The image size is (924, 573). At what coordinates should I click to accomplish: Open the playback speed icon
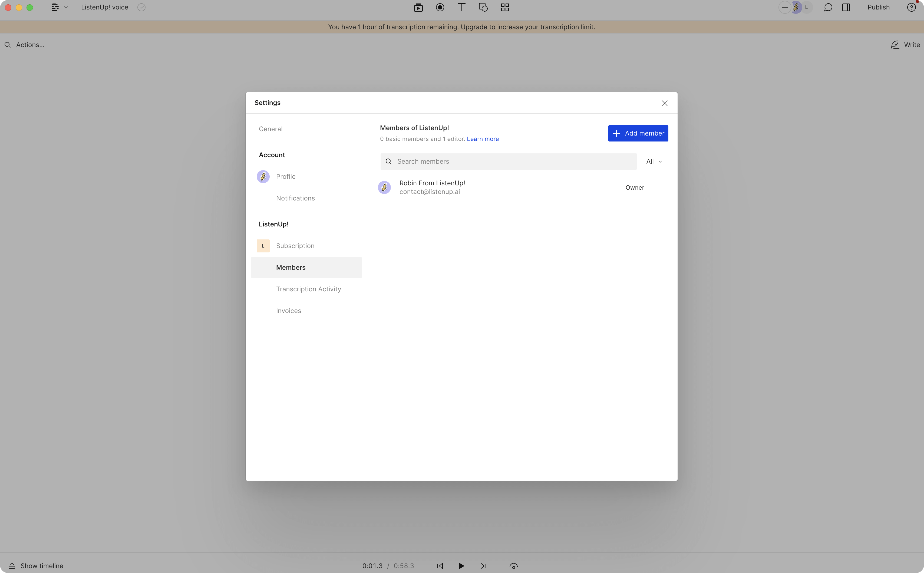[x=513, y=566]
